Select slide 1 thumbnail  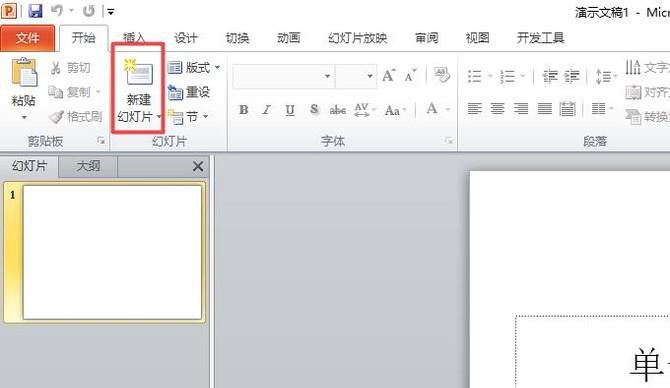point(112,252)
